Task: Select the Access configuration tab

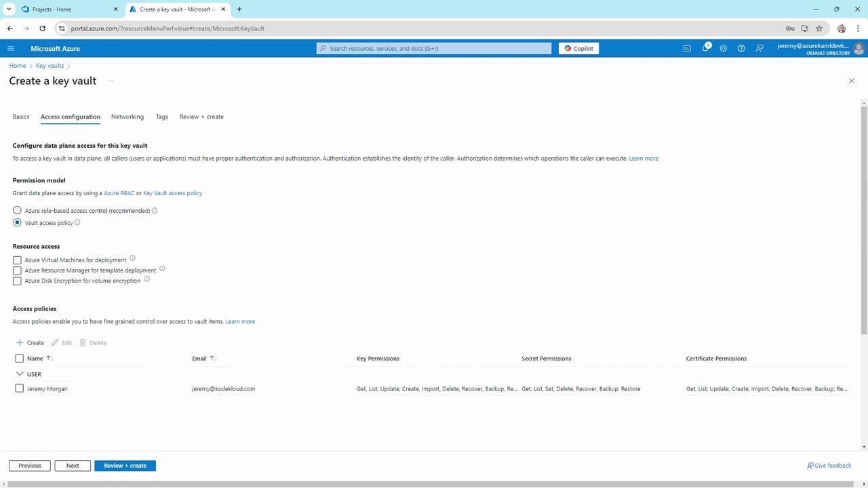Action: (71, 117)
